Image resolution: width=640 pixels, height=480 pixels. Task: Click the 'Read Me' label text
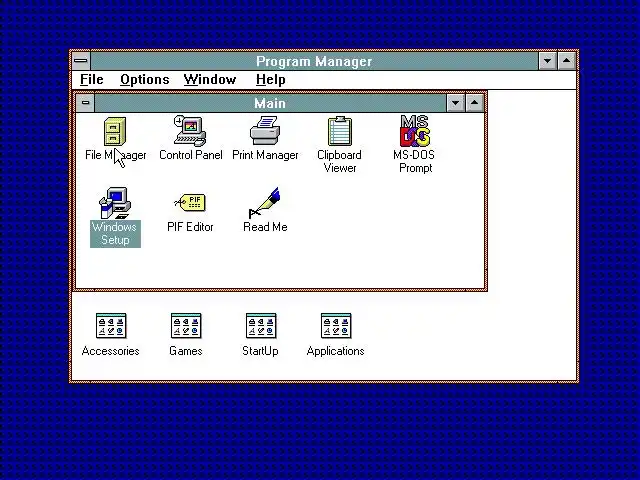click(265, 227)
